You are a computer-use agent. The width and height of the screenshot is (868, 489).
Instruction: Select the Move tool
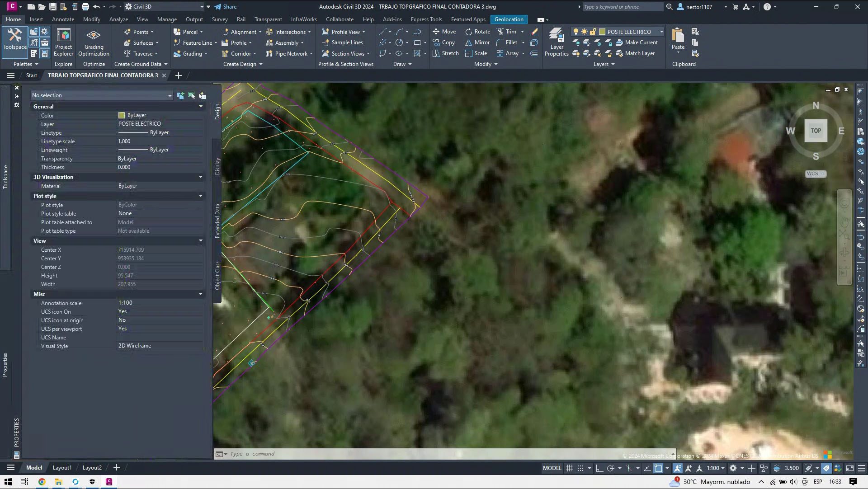444,32
